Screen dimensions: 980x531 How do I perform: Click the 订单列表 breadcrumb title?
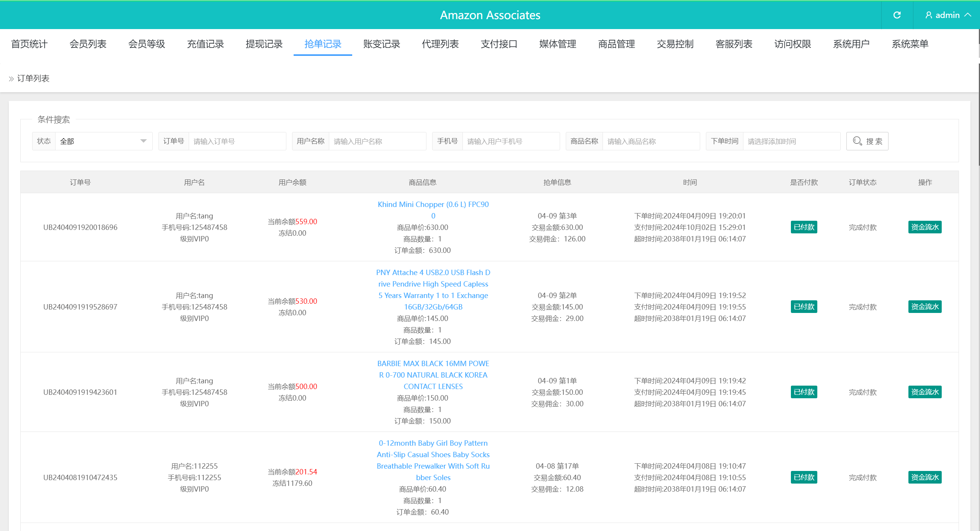[33, 78]
